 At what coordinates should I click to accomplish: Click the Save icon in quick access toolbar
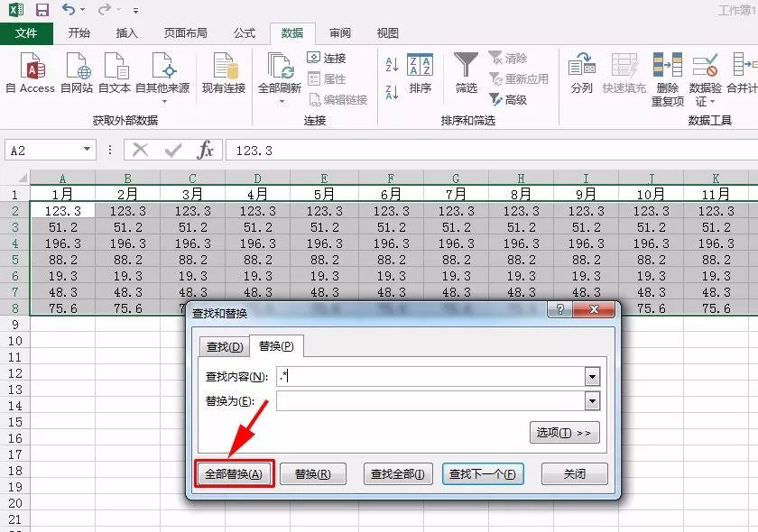click(x=42, y=10)
